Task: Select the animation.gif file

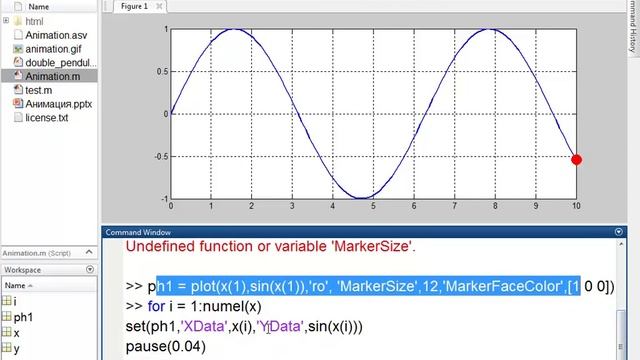Action: pos(53,49)
